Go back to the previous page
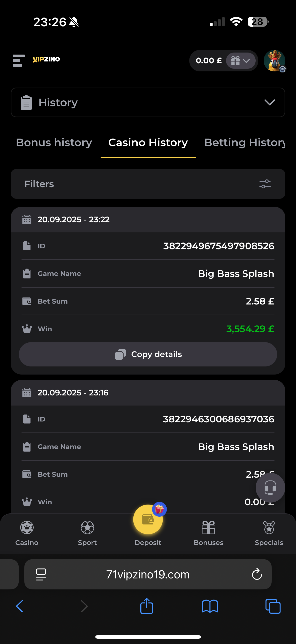Image resolution: width=296 pixels, height=644 pixels. click(x=20, y=606)
